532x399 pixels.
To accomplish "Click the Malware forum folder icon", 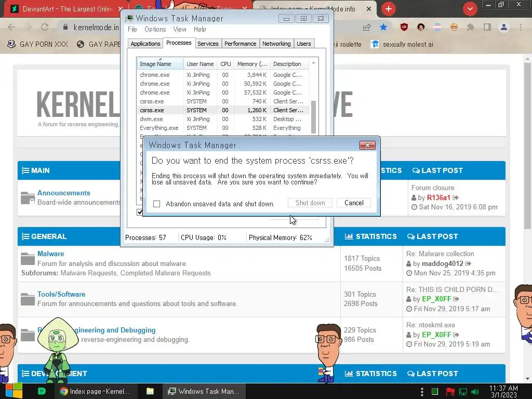I will tap(28, 259).
